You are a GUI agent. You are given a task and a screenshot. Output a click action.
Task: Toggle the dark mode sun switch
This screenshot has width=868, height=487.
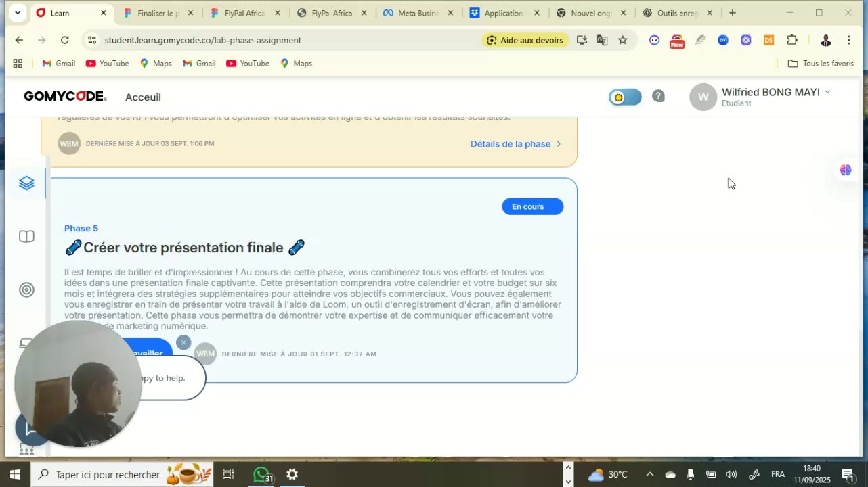tap(625, 97)
